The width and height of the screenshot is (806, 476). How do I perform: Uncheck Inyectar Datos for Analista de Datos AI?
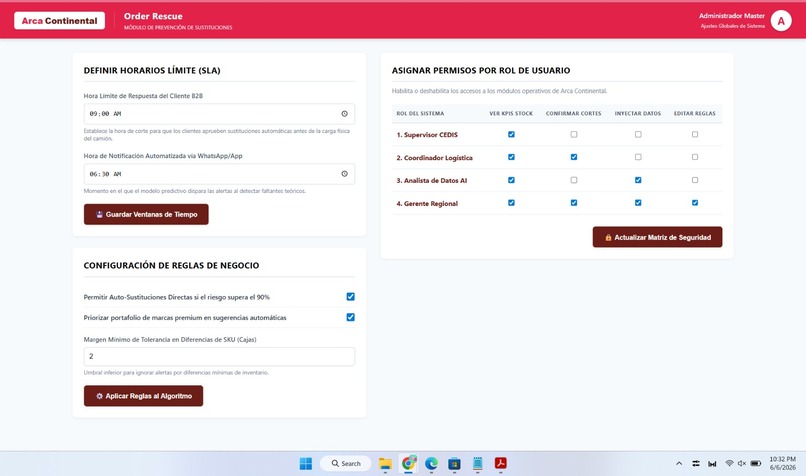(x=638, y=180)
